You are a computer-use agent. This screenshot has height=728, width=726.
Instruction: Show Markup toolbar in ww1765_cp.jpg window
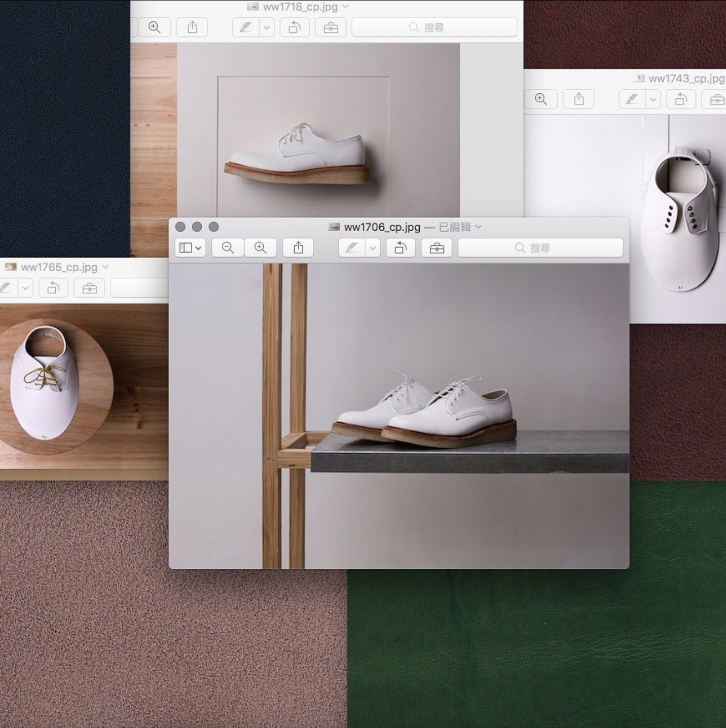point(89,288)
